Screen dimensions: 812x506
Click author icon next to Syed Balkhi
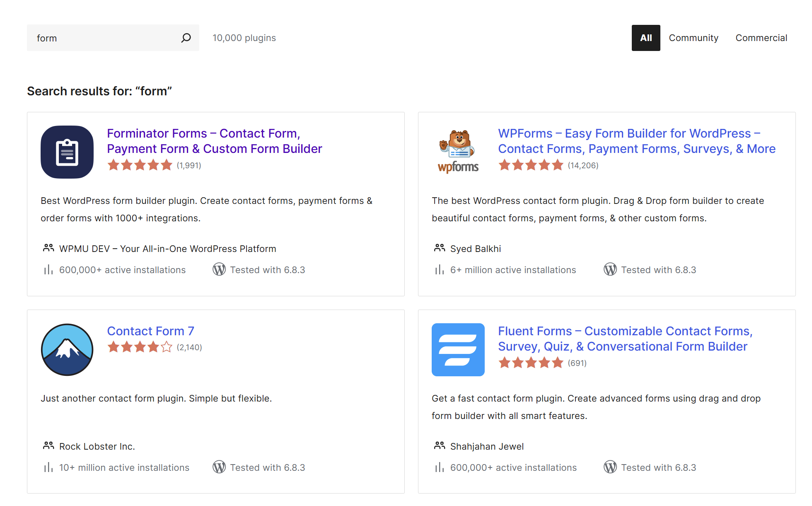(439, 248)
